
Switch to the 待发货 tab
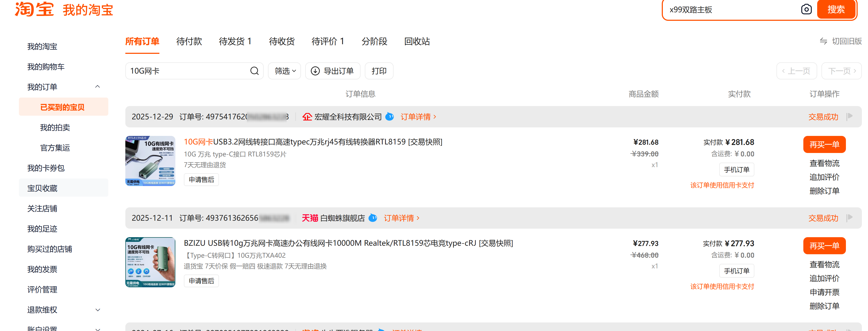pyautogui.click(x=235, y=41)
